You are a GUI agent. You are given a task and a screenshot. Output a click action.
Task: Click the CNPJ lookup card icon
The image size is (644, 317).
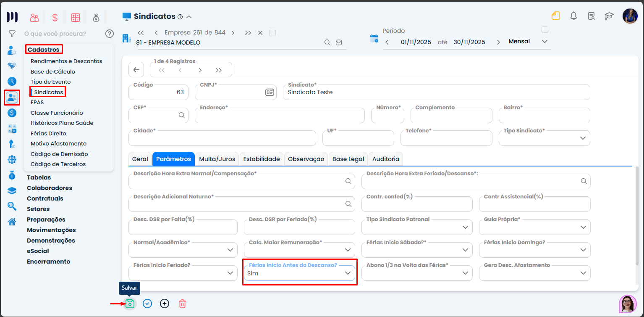tap(270, 92)
